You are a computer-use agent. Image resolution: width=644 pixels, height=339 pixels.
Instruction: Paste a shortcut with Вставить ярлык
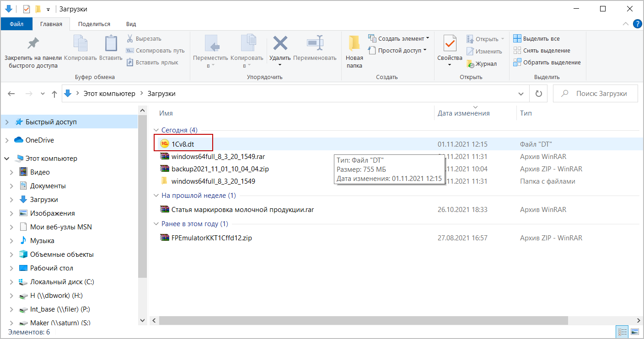[152, 63]
